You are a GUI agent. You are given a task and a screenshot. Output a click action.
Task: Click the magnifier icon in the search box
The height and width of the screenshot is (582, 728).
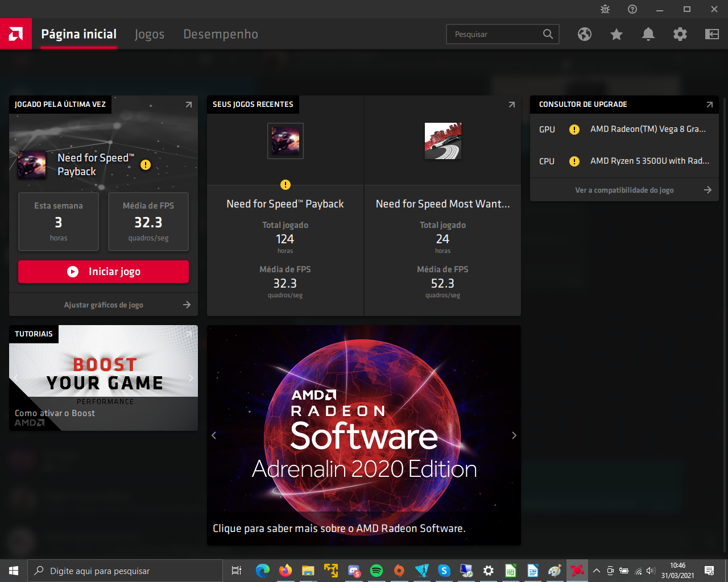tap(548, 34)
